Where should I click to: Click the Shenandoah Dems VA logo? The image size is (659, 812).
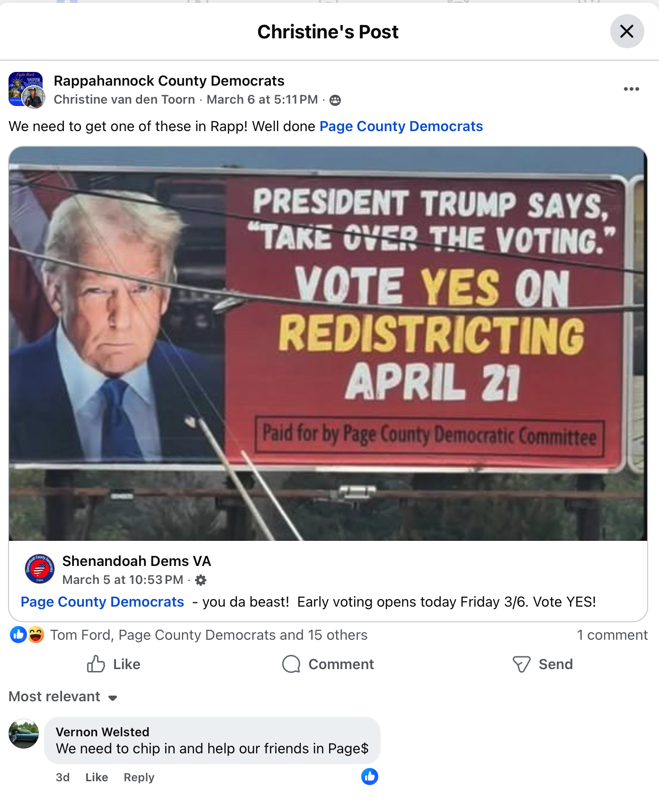(x=40, y=569)
